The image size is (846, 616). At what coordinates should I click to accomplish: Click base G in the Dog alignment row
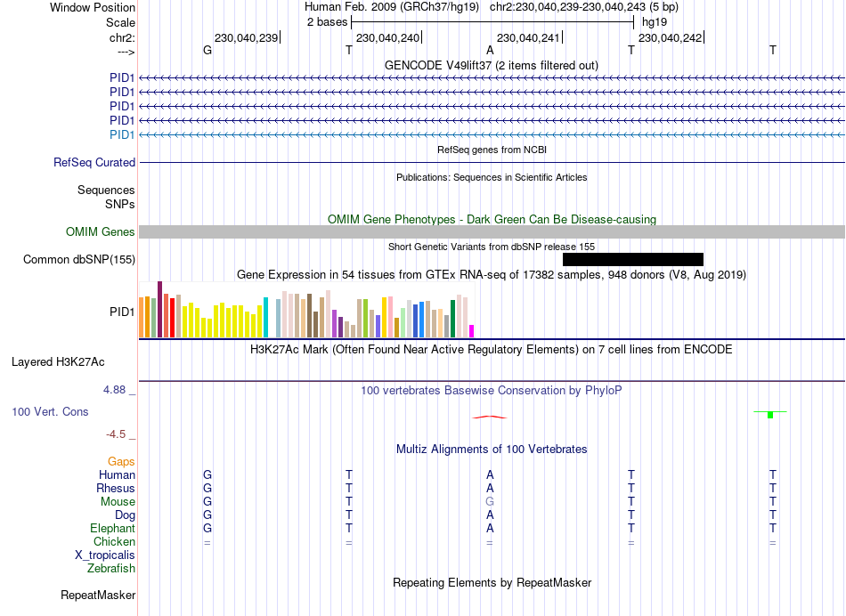click(207, 515)
